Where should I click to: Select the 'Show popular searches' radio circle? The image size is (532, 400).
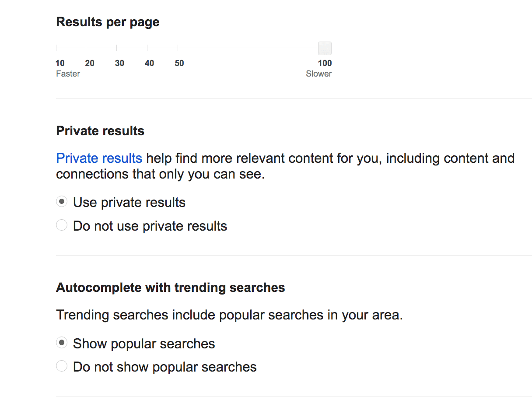pos(62,343)
